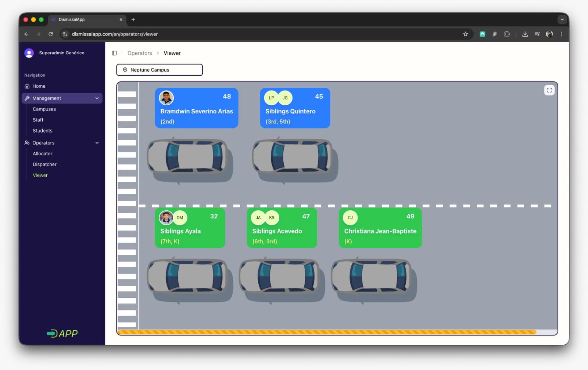Collapse the Management section chevron
The width and height of the screenshot is (588, 370).
pos(97,98)
